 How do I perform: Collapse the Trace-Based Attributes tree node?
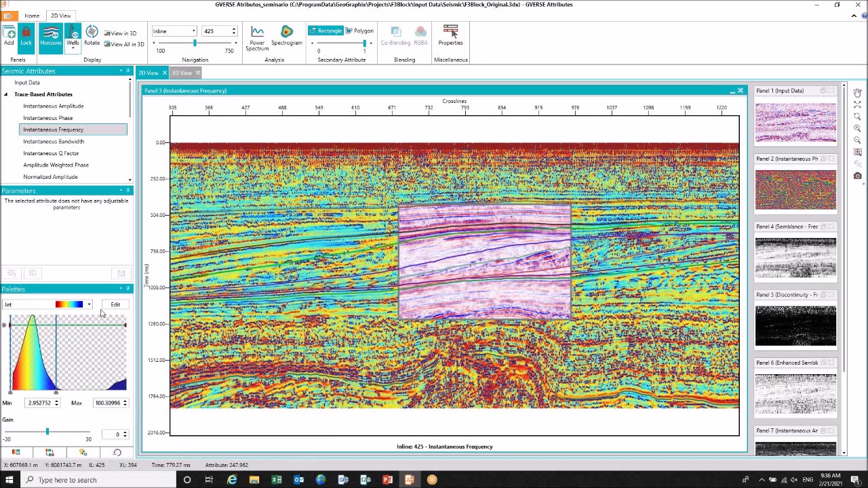(5, 94)
